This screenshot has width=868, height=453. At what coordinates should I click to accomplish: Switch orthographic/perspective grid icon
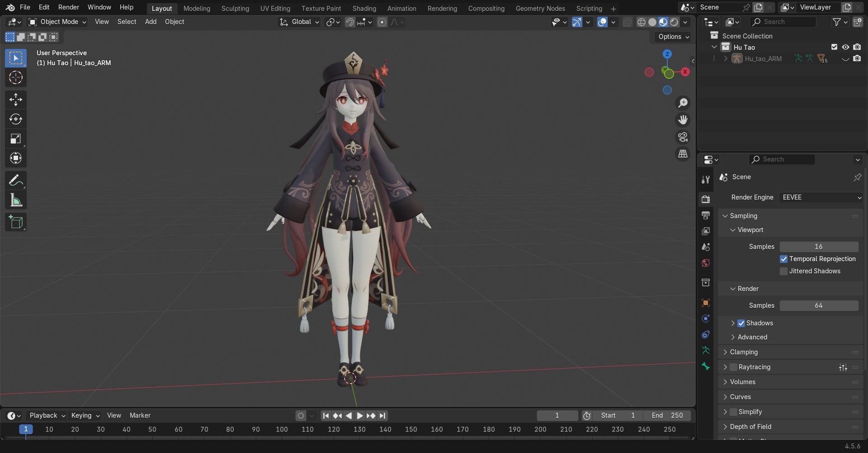pos(683,154)
